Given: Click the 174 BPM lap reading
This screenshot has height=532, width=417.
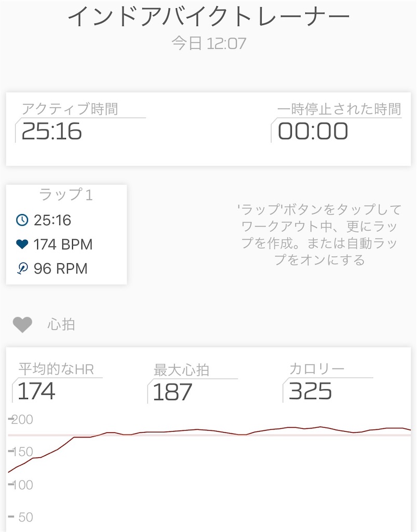Looking at the screenshot, I should point(63,244).
